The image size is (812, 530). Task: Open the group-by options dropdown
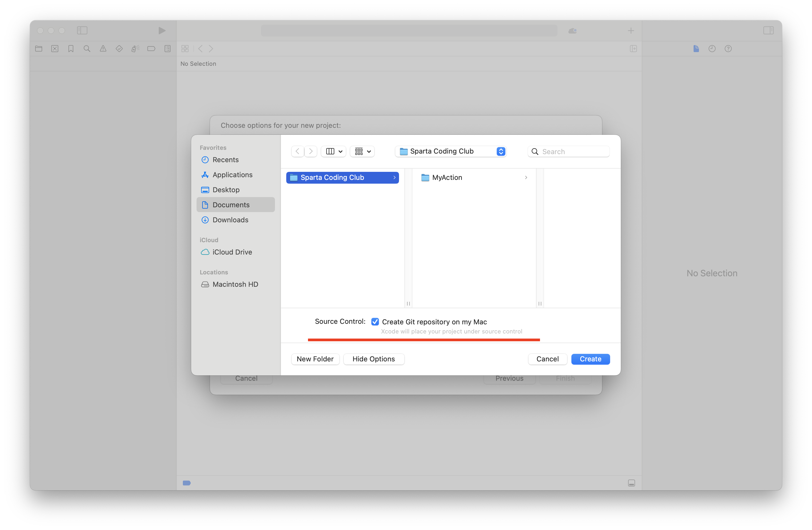pos(362,151)
